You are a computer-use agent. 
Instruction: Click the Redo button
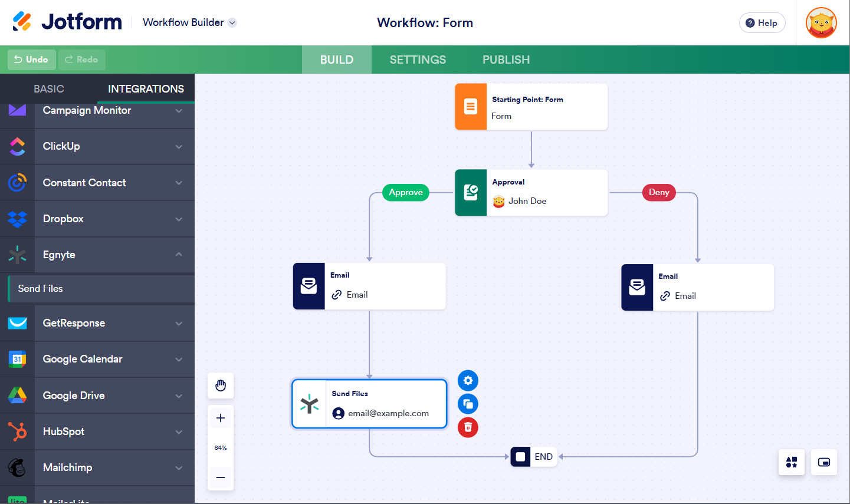click(82, 60)
